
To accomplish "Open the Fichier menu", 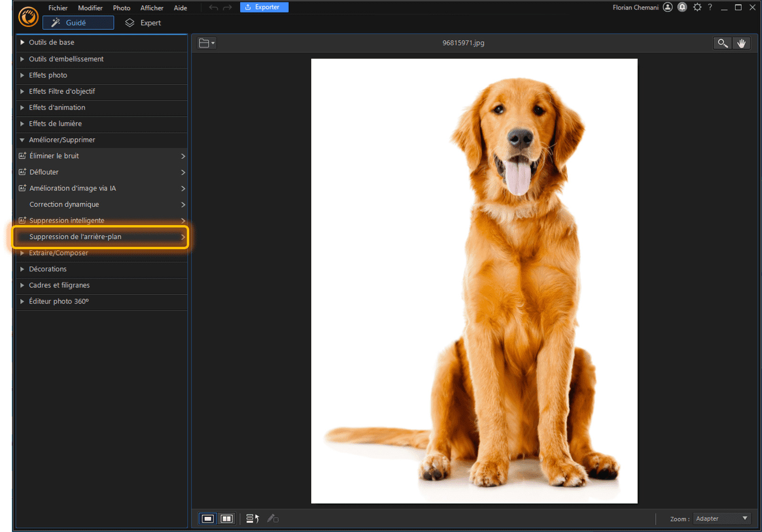I will [58, 8].
